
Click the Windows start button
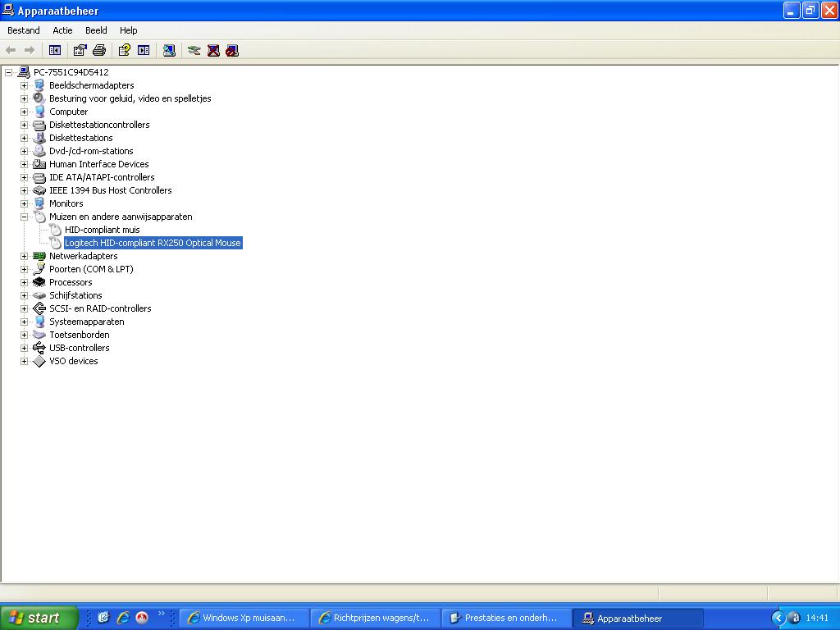click(39, 618)
